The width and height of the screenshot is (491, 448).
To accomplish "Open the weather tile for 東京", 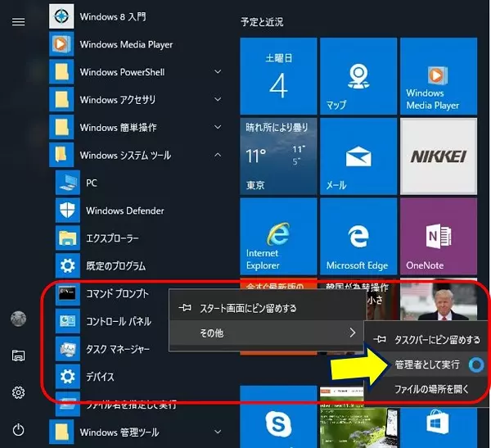I will point(278,156).
